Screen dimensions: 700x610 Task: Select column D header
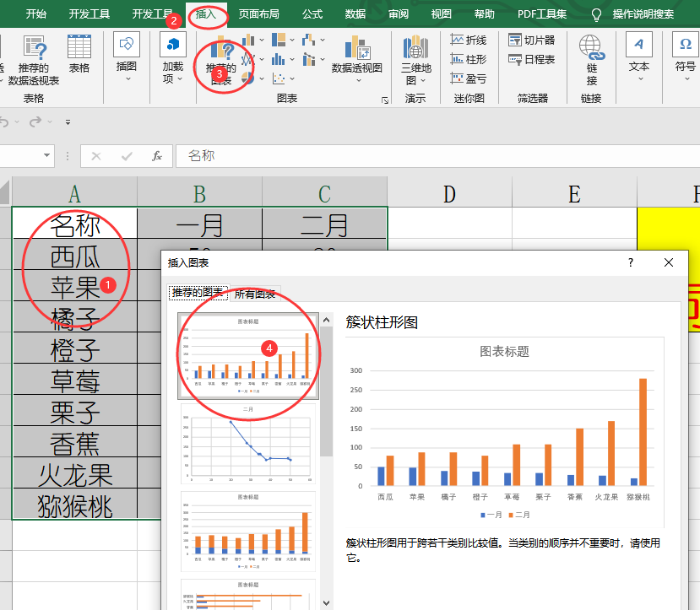(449, 193)
